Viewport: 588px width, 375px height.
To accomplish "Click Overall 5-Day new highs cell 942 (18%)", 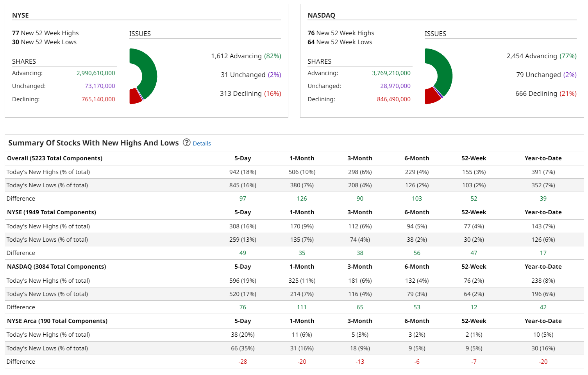I will pyautogui.click(x=243, y=172).
